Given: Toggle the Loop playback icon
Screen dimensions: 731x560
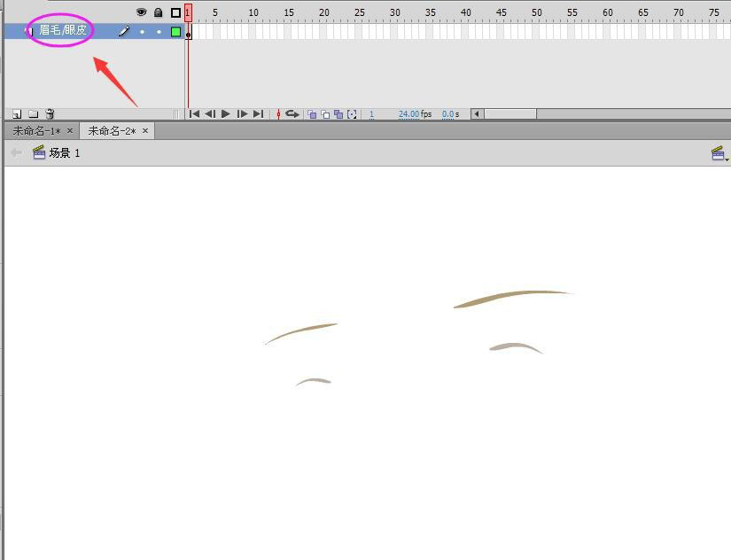Looking at the screenshot, I should pyautogui.click(x=292, y=114).
